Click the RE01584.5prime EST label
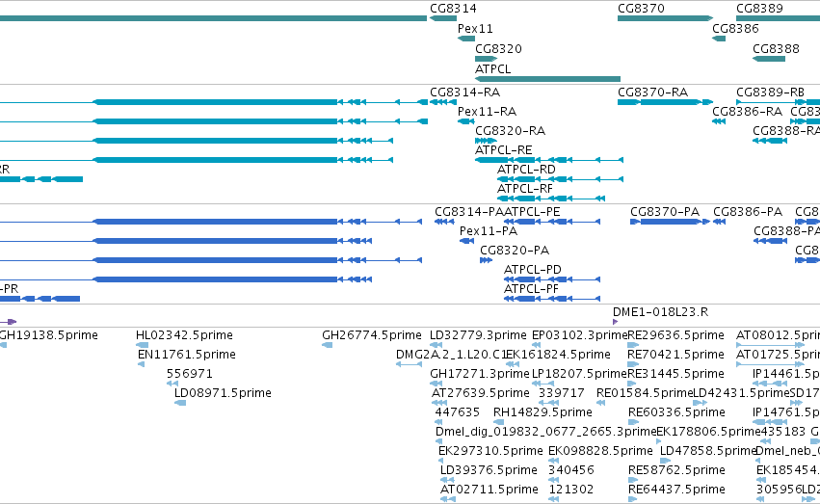This screenshot has height=504, width=820. (645, 393)
